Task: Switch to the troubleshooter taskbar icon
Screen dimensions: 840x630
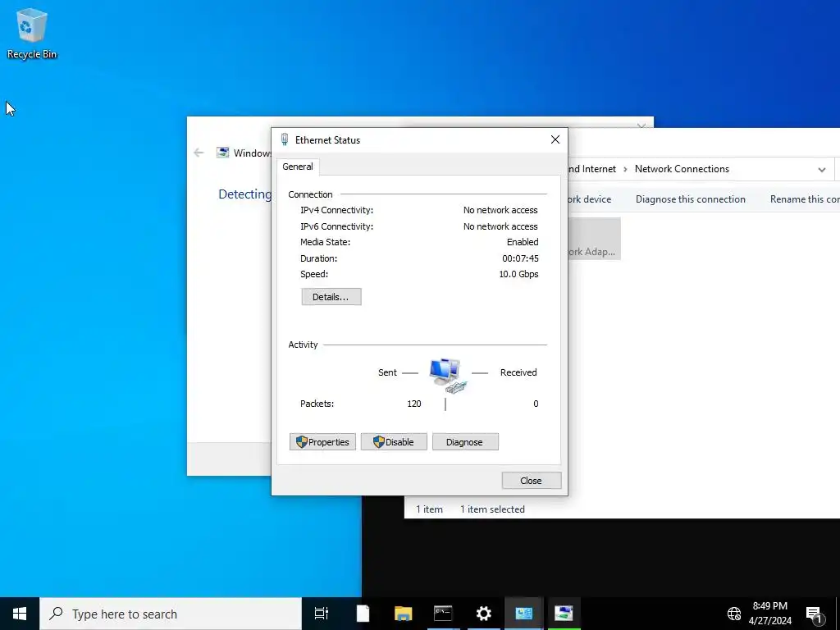Action: point(564,614)
